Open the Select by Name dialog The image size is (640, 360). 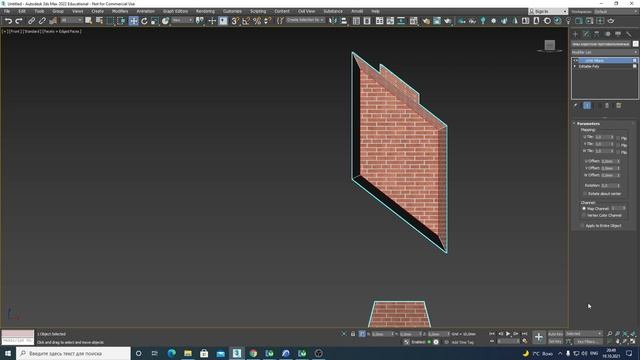pyautogui.click(x=99, y=20)
